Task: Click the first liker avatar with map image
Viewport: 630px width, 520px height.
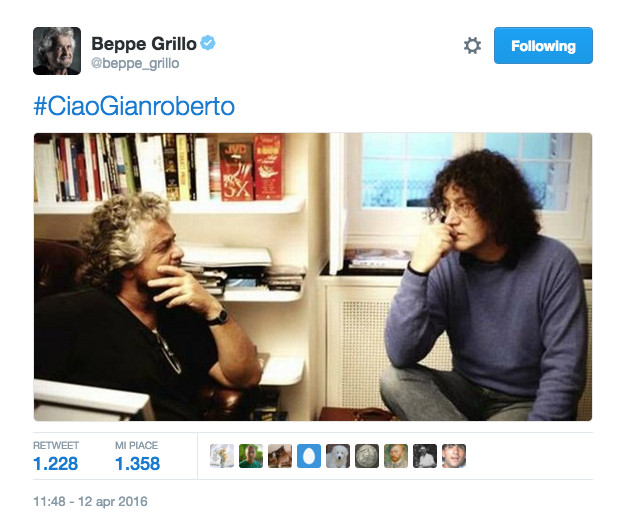Action: [x=222, y=456]
